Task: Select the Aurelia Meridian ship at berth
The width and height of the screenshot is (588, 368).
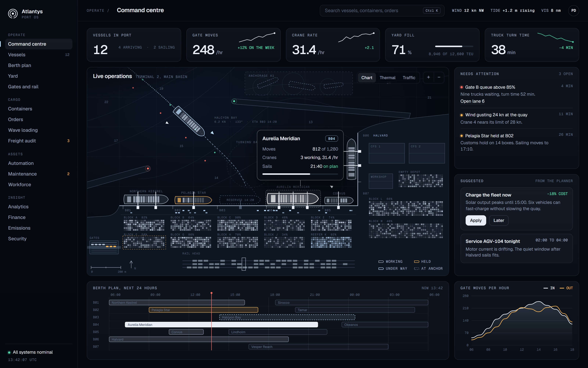Action: (x=293, y=198)
